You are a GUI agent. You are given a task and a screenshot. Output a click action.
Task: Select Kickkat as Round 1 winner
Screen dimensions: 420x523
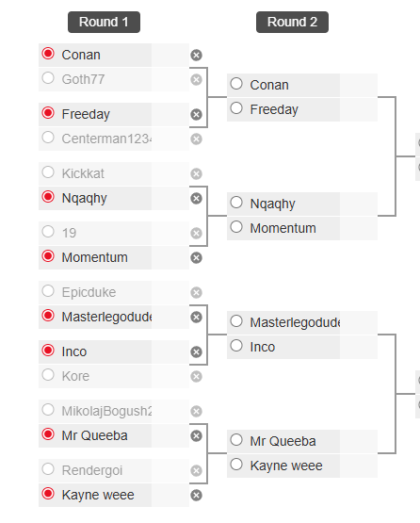(x=48, y=172)
